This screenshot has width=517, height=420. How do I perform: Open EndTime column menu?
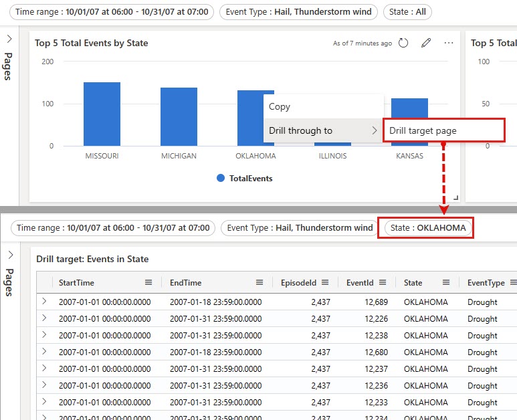coord(260,282)
